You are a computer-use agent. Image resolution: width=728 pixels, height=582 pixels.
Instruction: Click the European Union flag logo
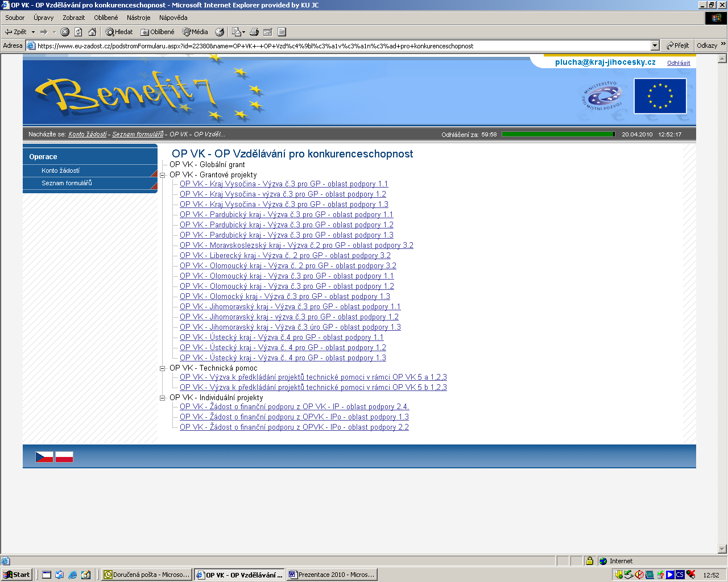(660, 96)
